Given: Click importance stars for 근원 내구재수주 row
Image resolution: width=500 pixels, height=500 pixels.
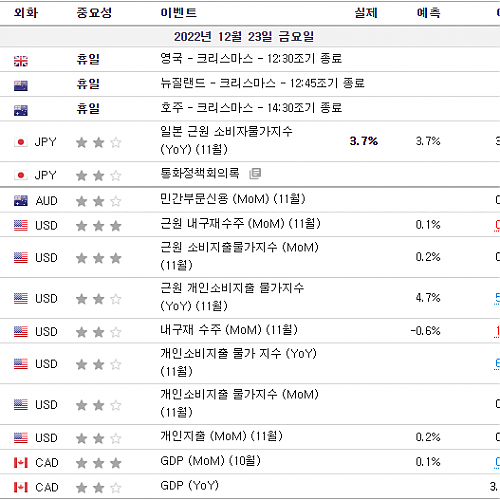Looking at the screenshot, I should pyautogui.click(x=98, y=226).
